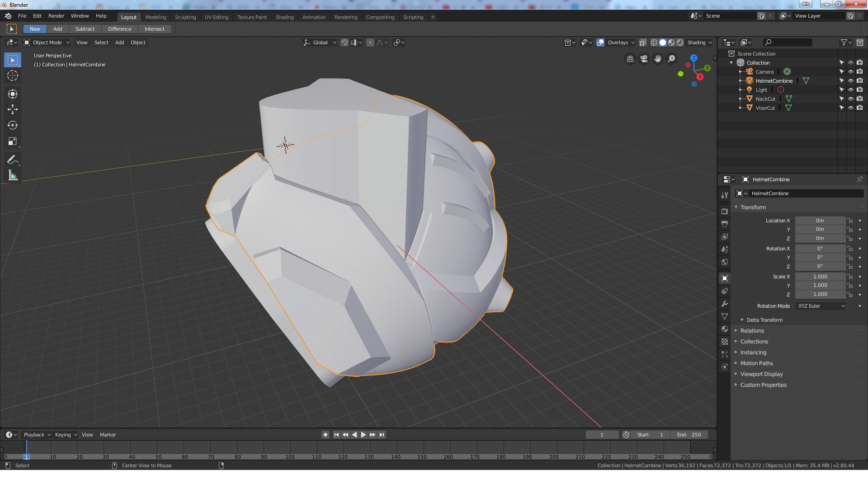Screen dimensions: 868x488
Task: Open the Object Mode dropdown
Action: tap(47, 42)
